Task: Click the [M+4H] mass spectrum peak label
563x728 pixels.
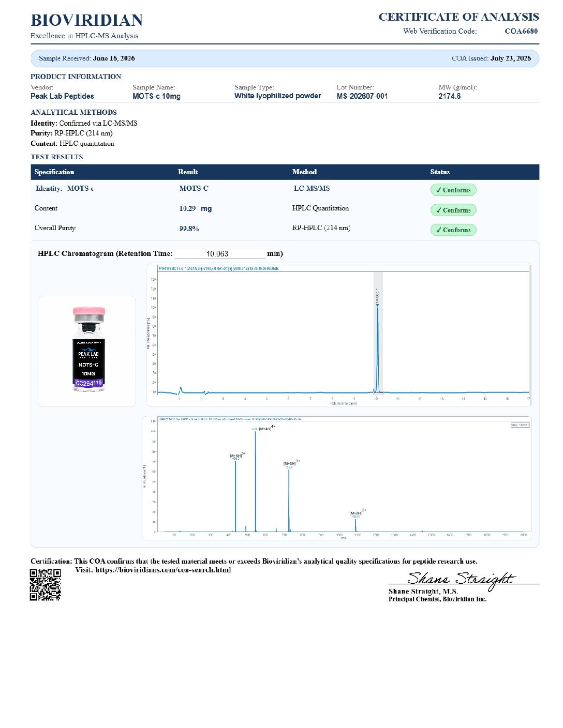Action: coord(266,429)
